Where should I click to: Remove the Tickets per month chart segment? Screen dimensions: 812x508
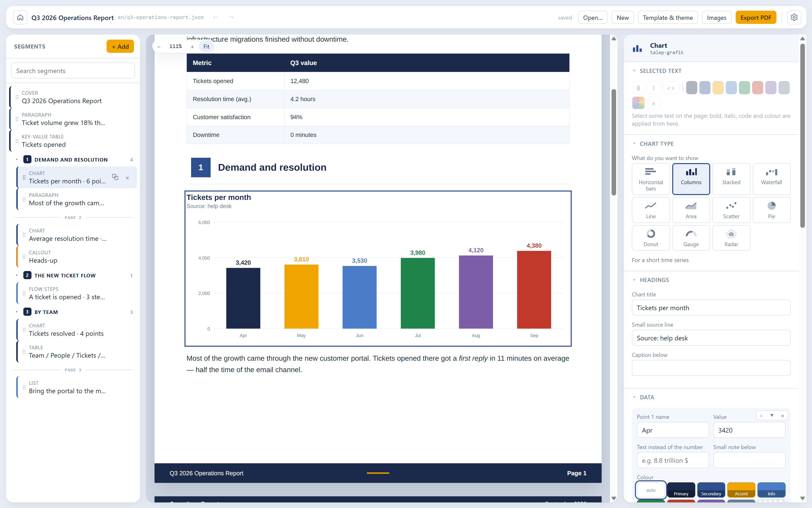pos(127,178)
